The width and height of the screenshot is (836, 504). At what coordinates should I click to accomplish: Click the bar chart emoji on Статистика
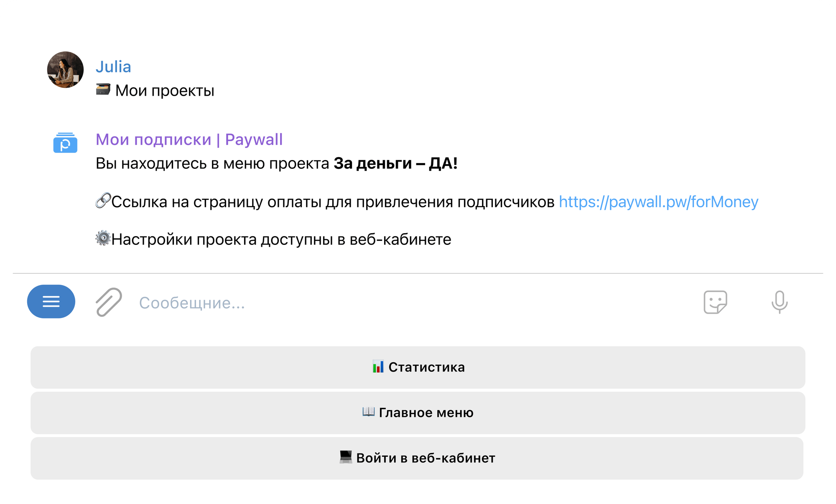(x=378, y=367)
